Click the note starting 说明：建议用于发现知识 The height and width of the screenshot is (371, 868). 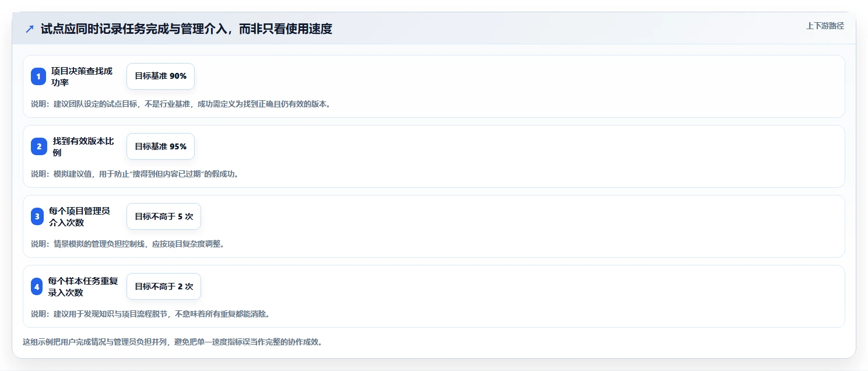click(x=150, y=314)
